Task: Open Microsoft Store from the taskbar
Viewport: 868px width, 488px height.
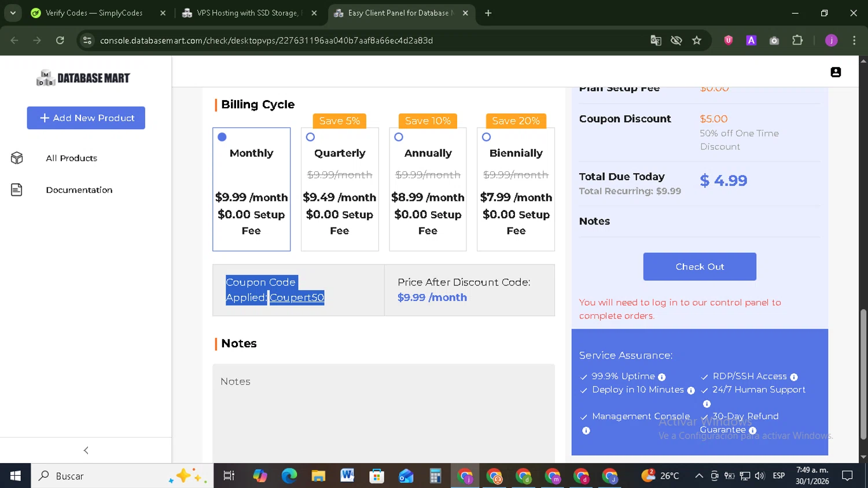Action: tap(377, 476)
